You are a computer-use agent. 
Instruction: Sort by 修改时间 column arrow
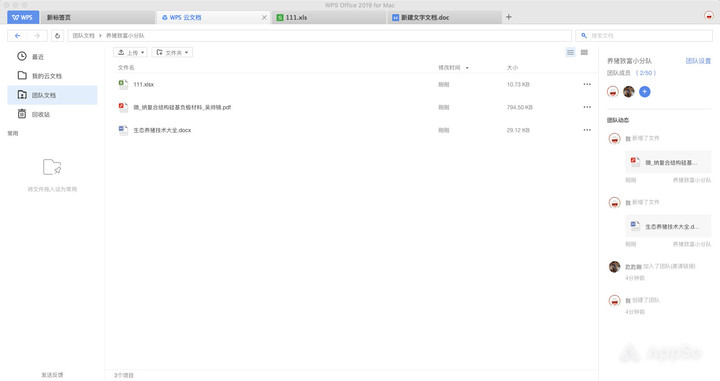(x=467, y=68)
